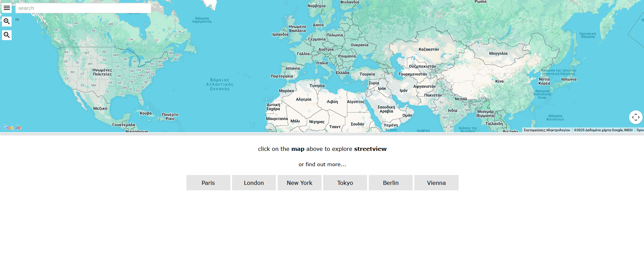Open the map camera pan controls
This screenshot has height=262, width=644.
coord(635,117)
